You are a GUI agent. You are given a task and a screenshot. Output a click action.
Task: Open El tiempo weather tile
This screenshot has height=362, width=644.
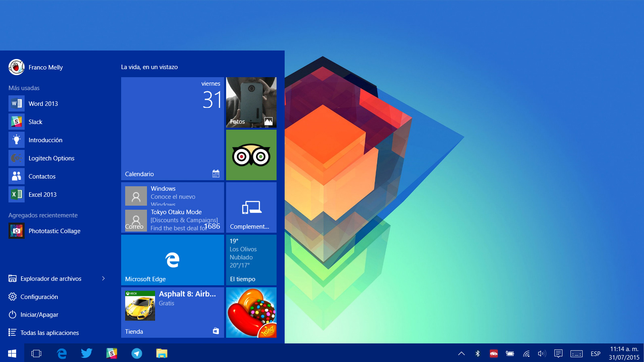(x=251, y=260)
